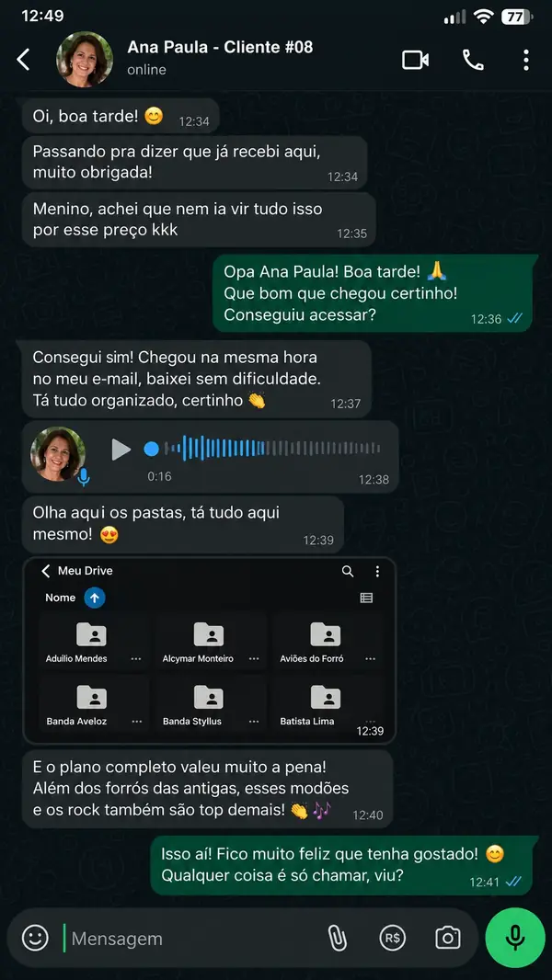Tap the Nome sort arrow button

(95, 598)
